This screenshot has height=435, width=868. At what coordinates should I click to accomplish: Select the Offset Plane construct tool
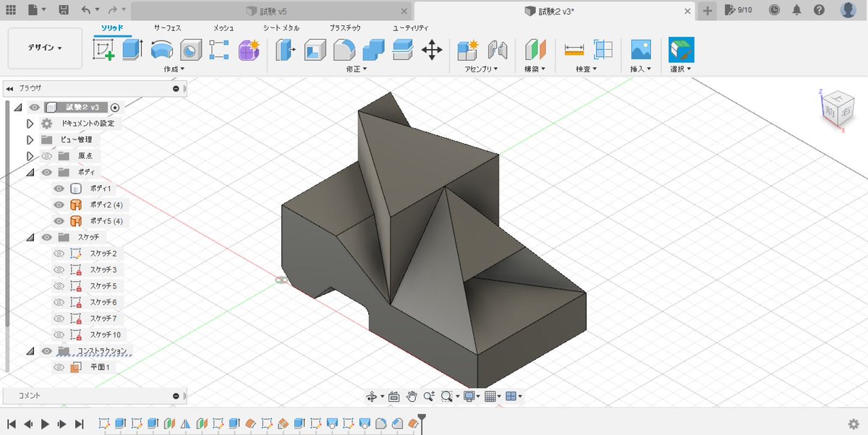point(535,50)
